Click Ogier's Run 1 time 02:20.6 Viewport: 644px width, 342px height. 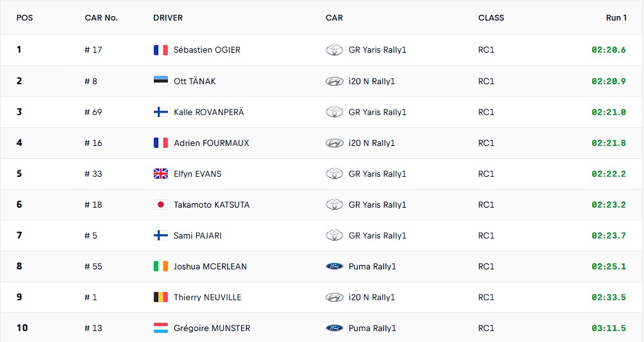click(x=609, y=50)
